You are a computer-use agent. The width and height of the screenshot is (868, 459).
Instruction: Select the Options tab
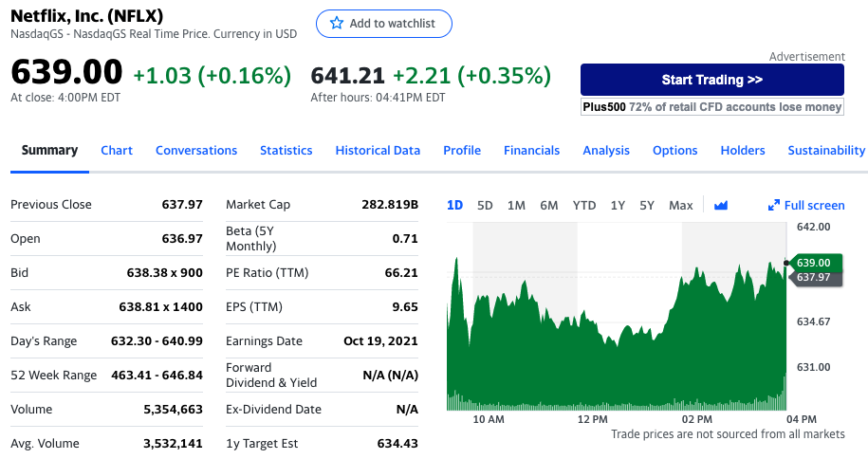674,150
